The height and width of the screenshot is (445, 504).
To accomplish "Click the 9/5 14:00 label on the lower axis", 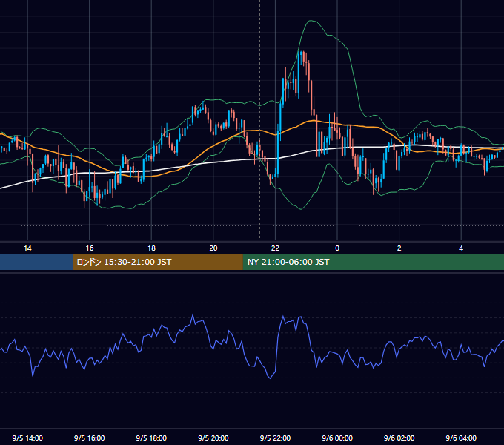I will 27,438.
